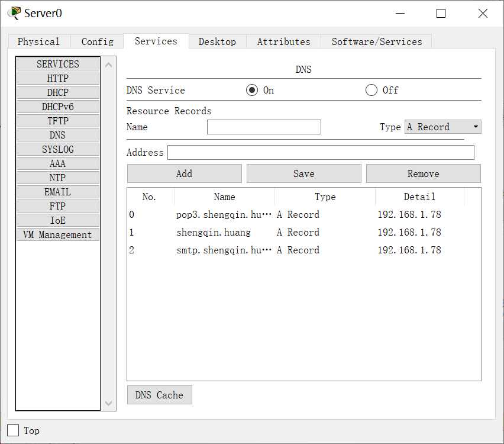Open the VM Management settings
The image size is (504, 444).
click(58, 234)
